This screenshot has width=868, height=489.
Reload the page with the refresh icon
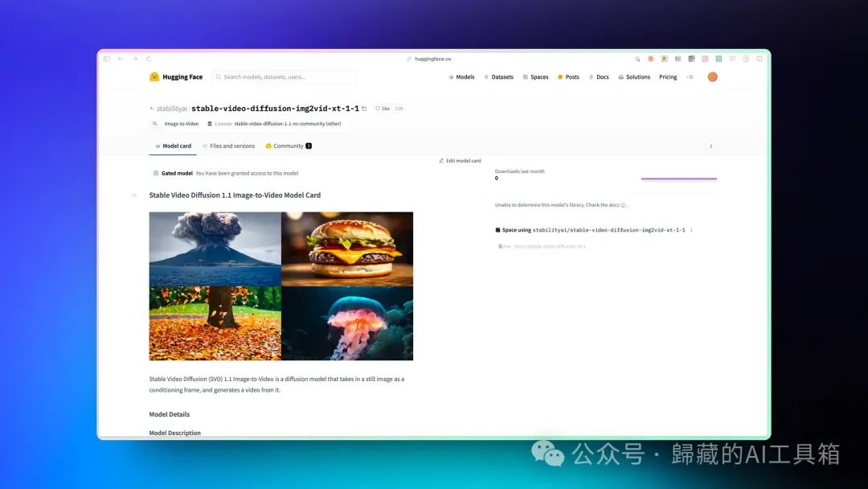149,59
